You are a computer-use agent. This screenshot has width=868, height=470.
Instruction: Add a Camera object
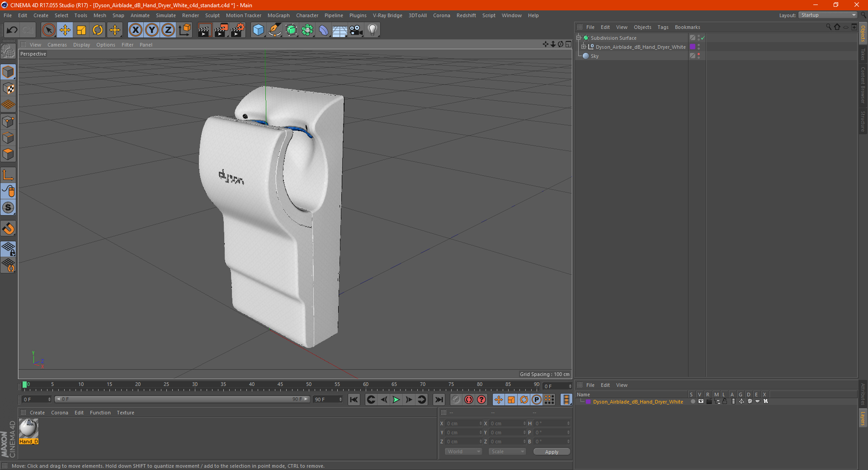pyautogui.click(x=356, y=30)
